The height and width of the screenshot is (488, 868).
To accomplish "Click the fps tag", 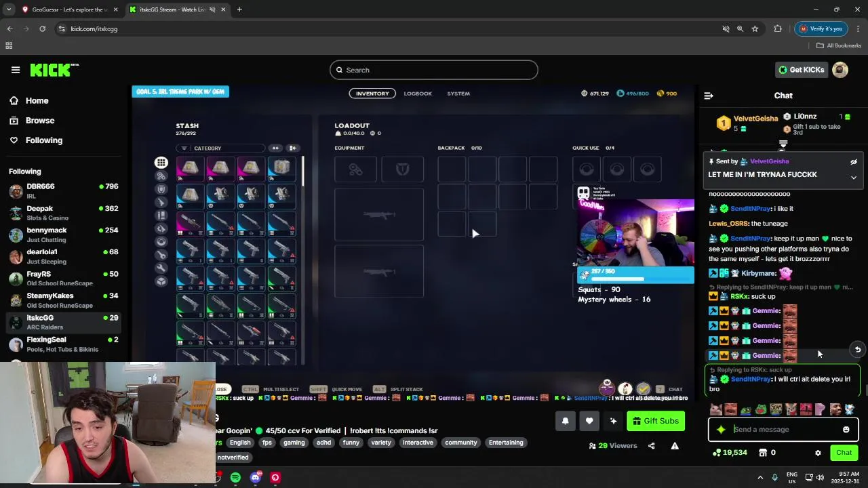I will 267,443.
